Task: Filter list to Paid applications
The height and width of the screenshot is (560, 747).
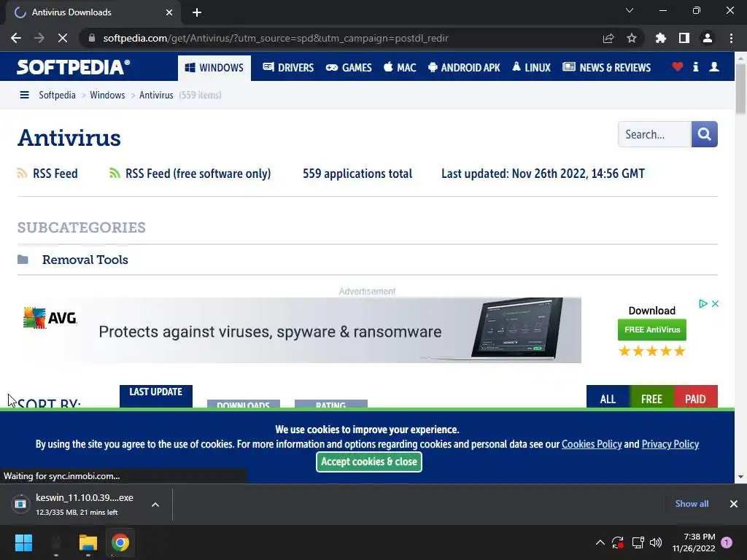Action: tap(695, 396)
